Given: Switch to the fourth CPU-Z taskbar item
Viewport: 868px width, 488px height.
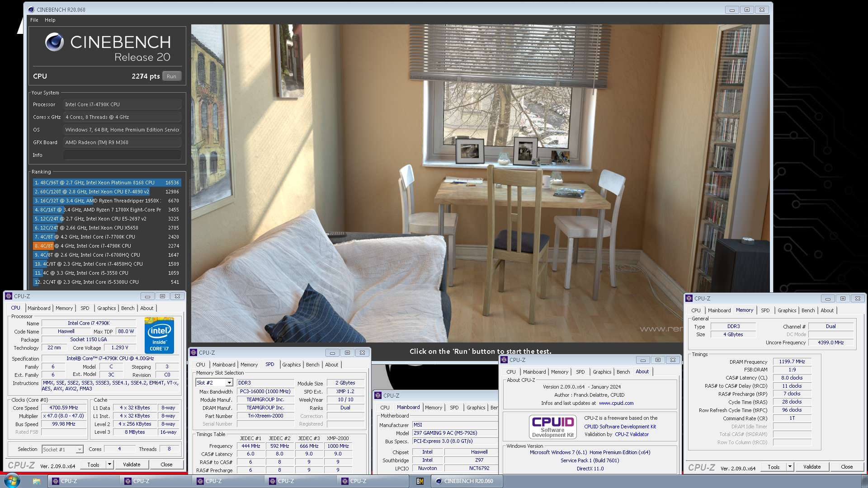Looking at the screenshot, I should tap(300, 481).
